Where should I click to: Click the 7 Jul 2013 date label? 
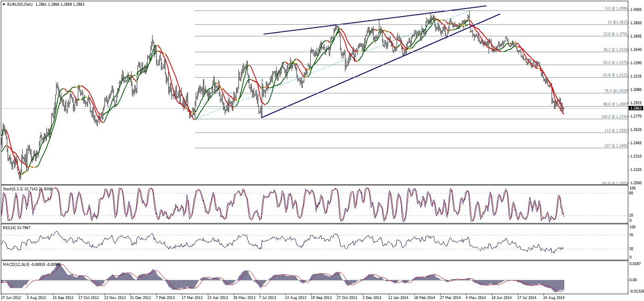tap(268, 298)
